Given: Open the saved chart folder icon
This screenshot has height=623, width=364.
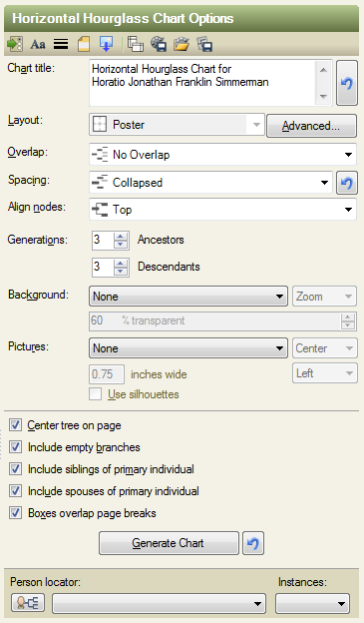Looking at the screenshot, I should coord(182,44).
